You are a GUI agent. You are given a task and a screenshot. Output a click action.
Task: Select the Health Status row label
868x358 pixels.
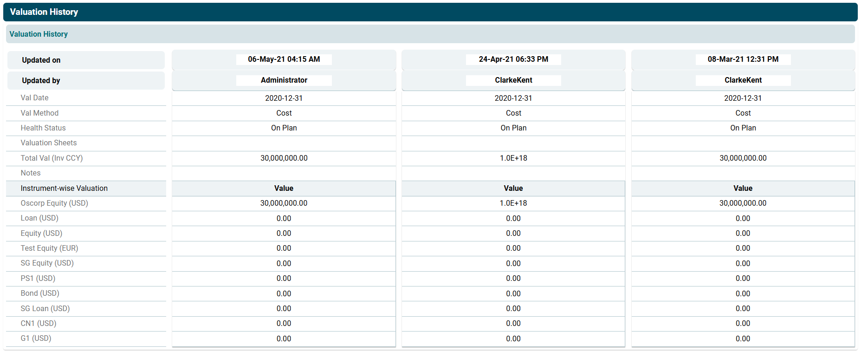pos(43,128)
